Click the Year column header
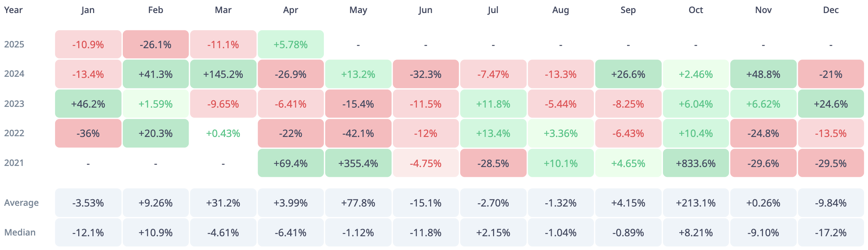868x250 pixels. 13,10
